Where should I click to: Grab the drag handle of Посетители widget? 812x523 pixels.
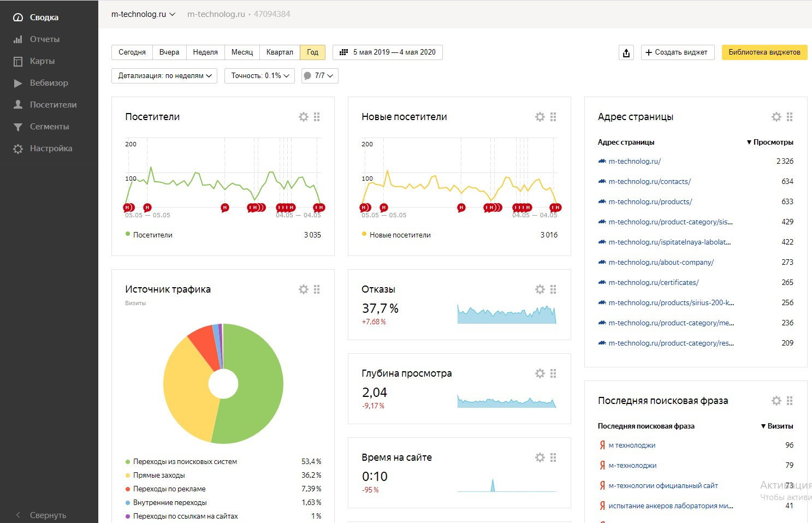(x=317, y=117)
